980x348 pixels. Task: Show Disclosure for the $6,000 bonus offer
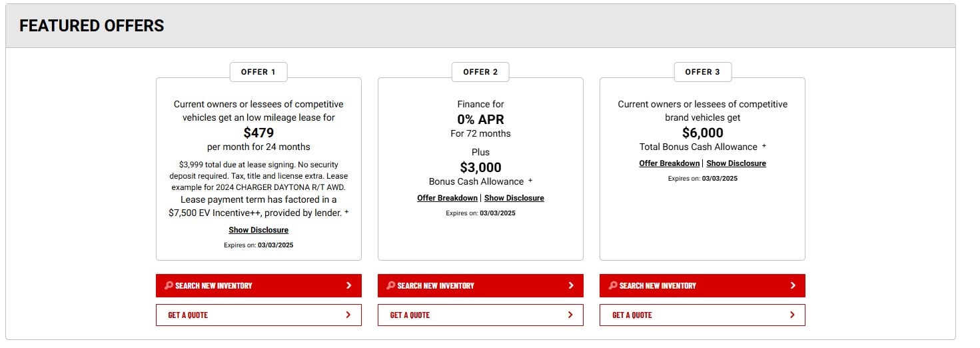coord(736,163)
